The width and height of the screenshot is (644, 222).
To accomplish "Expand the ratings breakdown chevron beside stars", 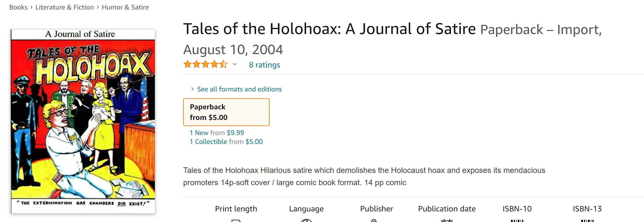I will pyautogui.click(x=235, y=64).
